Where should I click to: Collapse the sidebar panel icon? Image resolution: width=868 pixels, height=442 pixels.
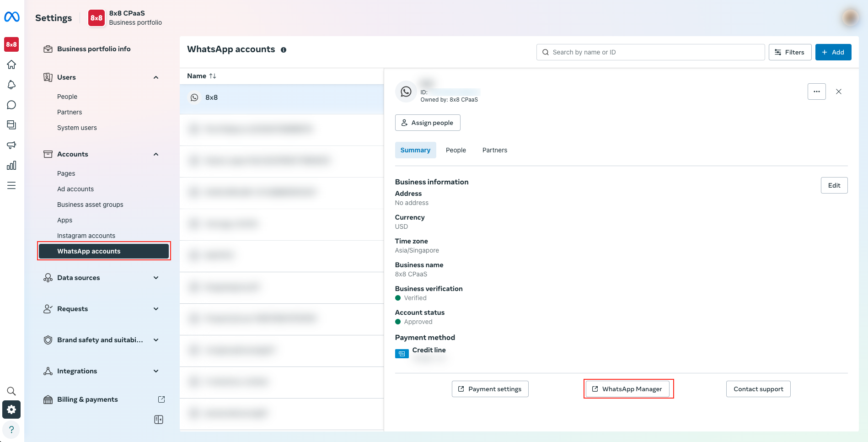point(159,420)
